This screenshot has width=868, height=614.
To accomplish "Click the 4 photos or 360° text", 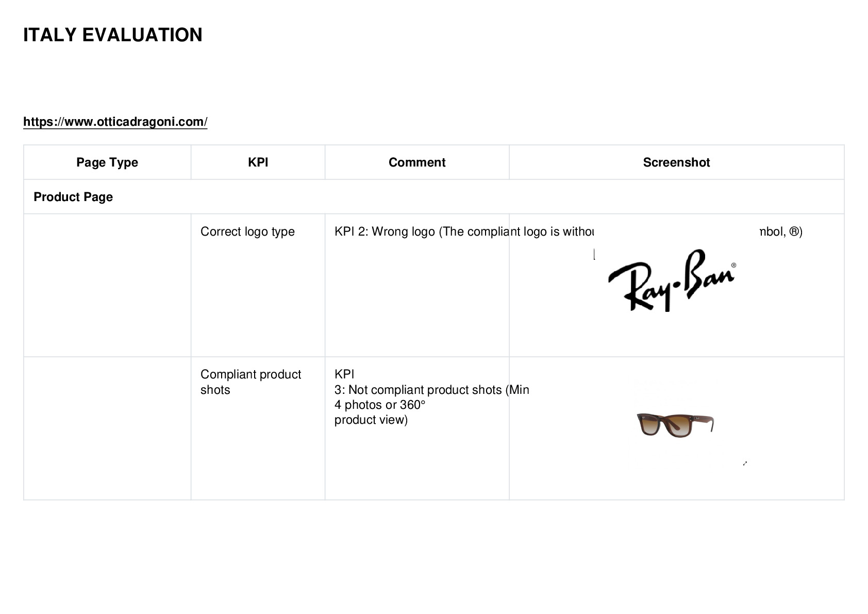I will point(380,405).
